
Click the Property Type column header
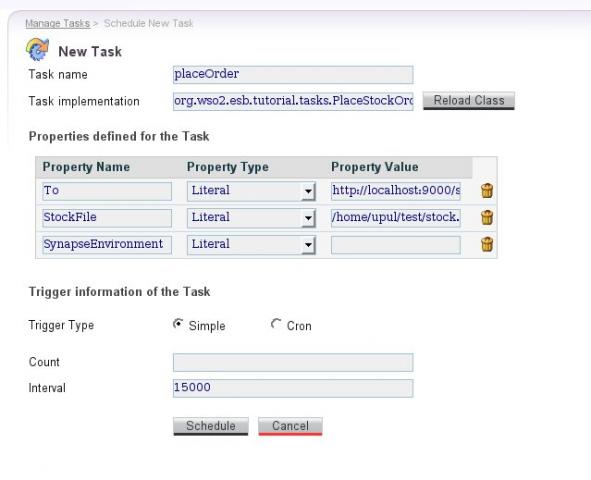pos(228,167)
